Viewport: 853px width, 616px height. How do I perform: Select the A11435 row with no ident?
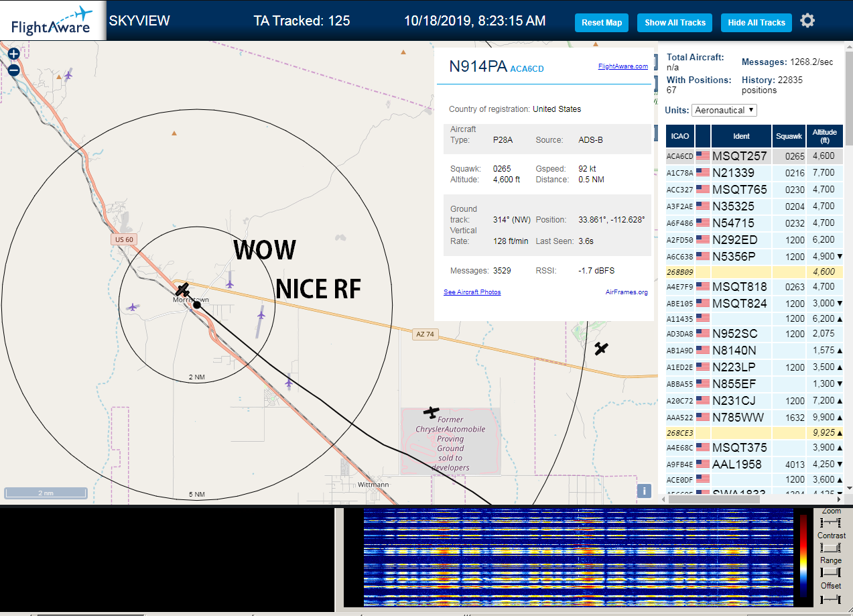tap(754, 319)
